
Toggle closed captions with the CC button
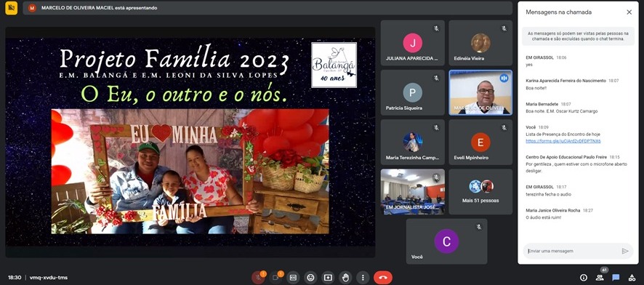[293, 278]
